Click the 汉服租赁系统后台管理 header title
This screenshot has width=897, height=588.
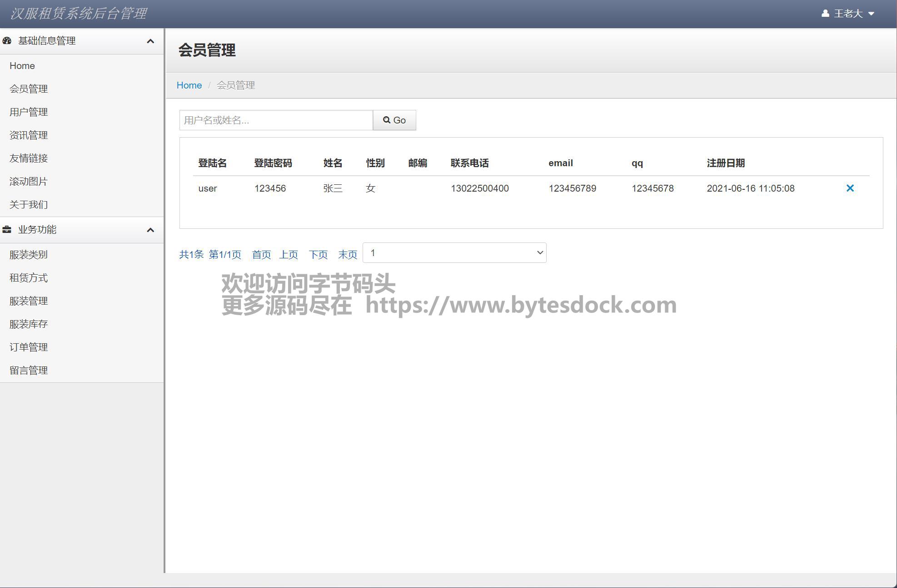tap(78, 14)
